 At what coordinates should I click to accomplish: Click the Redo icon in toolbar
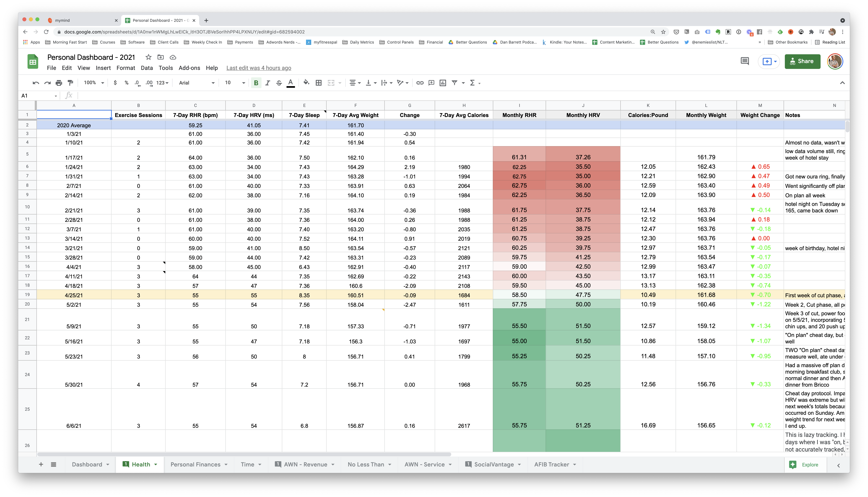(x=47, y=83)
